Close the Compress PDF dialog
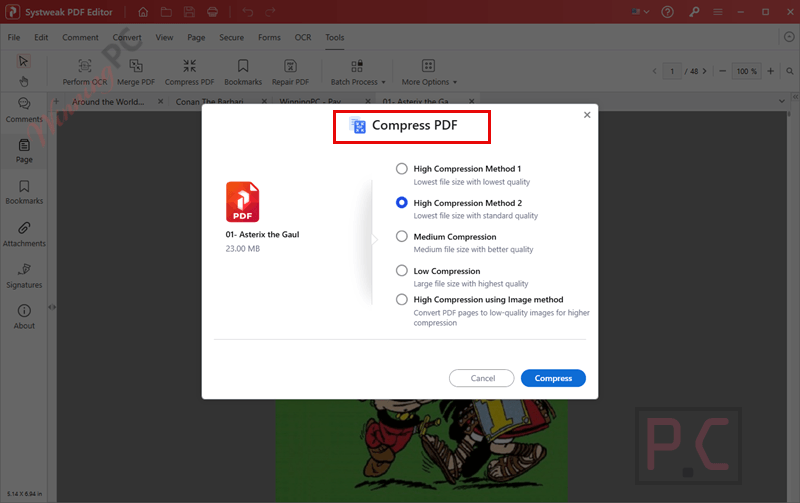Viewport: 800px width, 503px height. pos(587,115)
